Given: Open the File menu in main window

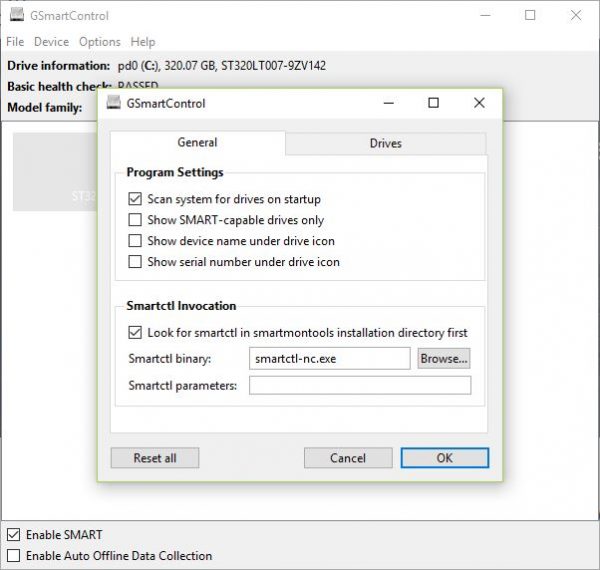Looking at the screenshot, I should coord(15,42).
